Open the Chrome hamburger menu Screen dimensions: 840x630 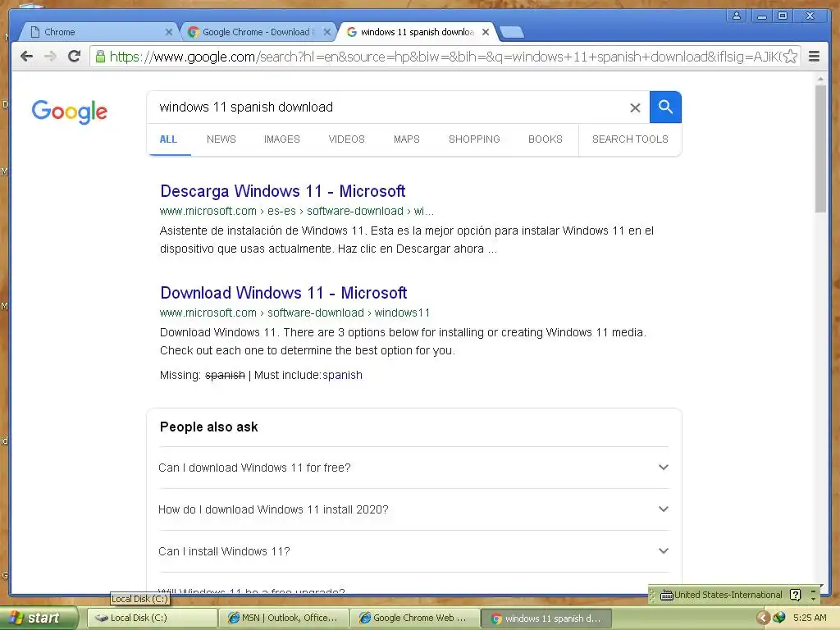click(x=814, y=57)
